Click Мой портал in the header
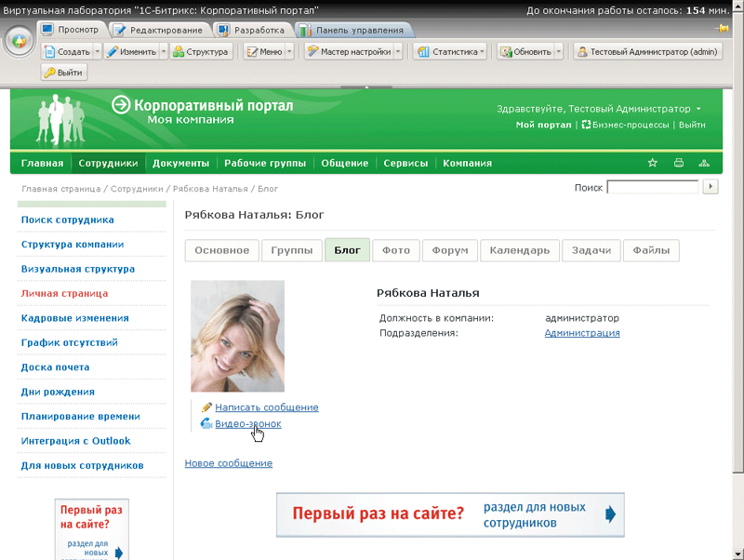 543,125
